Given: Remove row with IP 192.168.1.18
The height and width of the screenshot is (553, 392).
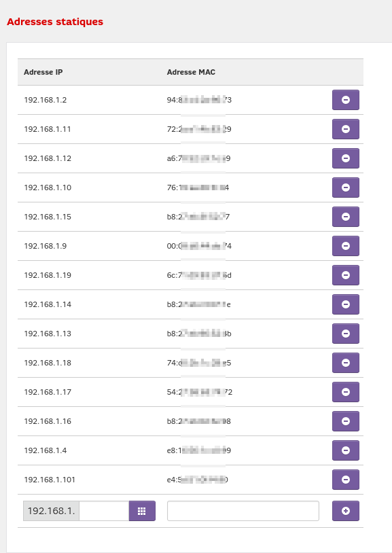Looking at the screenshot, I should (x=345, y=363).
